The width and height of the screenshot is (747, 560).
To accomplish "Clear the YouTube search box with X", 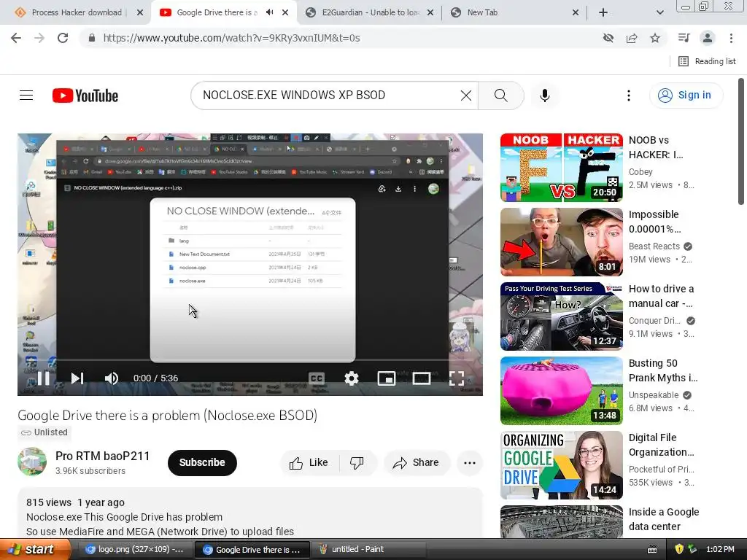I will point(466,96).
